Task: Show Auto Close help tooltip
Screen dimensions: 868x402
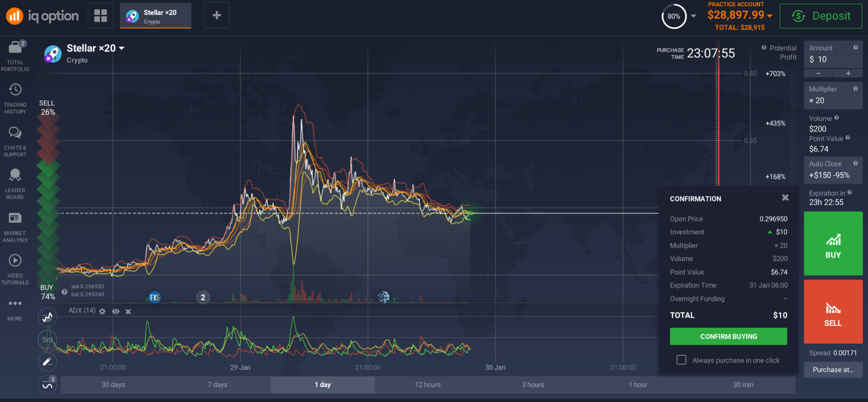Action: tap(855, 163)
